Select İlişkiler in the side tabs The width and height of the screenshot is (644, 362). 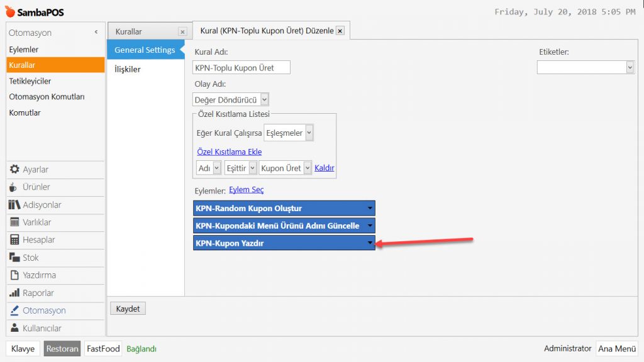(x=128, y=69)
